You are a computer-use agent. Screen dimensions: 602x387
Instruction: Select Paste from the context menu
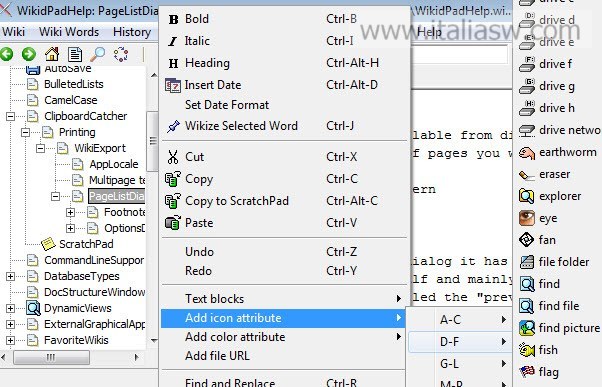tap(284, 223)
